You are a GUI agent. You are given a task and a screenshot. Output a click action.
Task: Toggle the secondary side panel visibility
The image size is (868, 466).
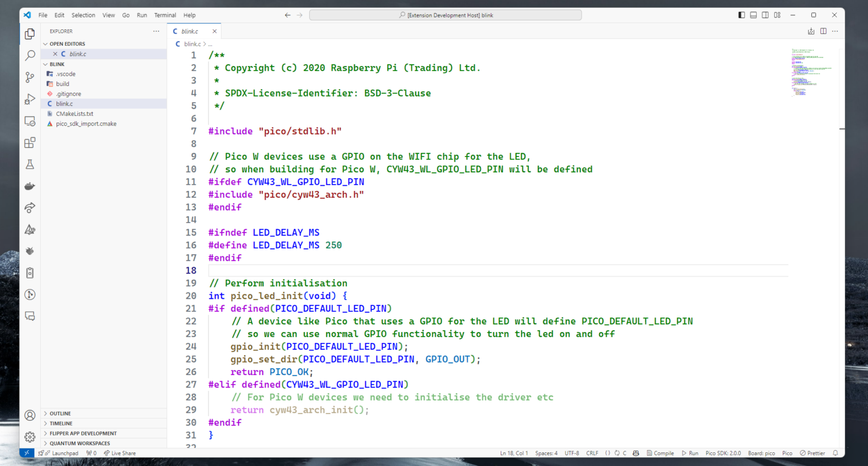(765, 15)
